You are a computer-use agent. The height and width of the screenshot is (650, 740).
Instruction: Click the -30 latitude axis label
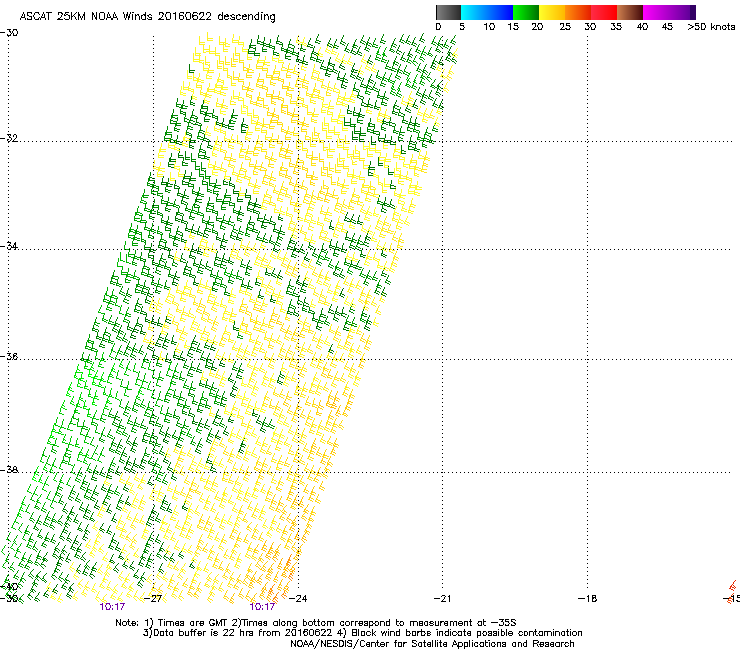pos(9,33)
